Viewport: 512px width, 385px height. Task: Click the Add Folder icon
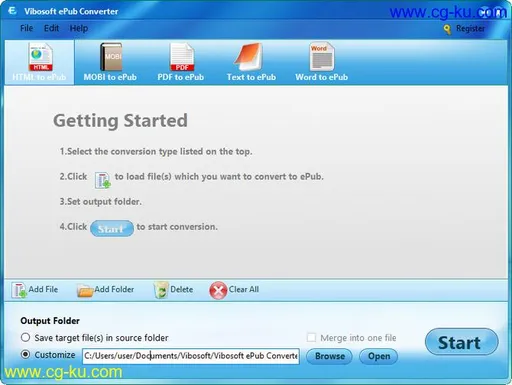[85, 291]
